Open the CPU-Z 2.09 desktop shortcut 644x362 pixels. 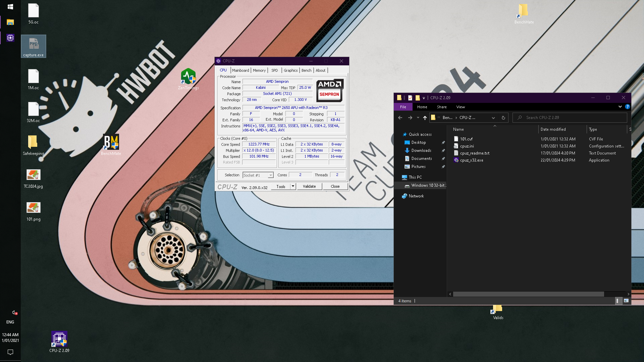[59, 342]
